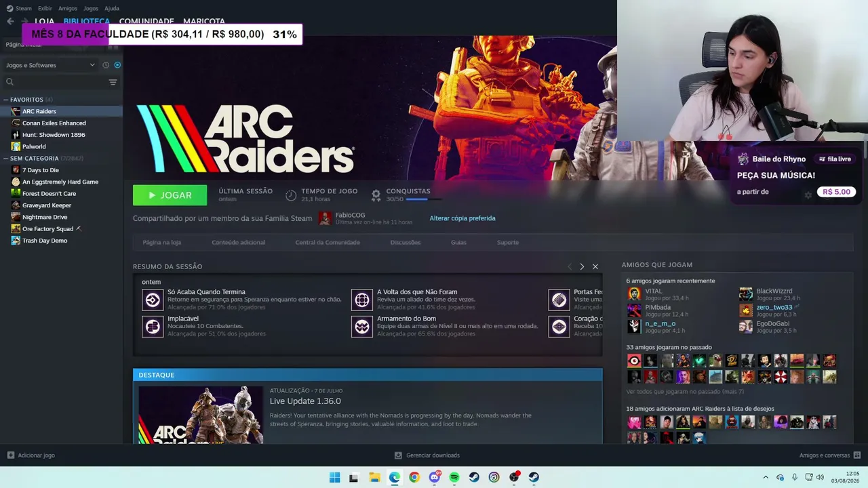Click the Implacável achievement icon
Screen dimensions: 868x488
[153, 326]
